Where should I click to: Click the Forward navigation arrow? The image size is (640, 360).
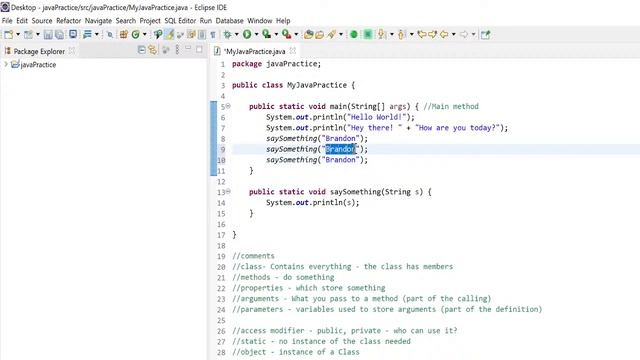coord(464,35)
